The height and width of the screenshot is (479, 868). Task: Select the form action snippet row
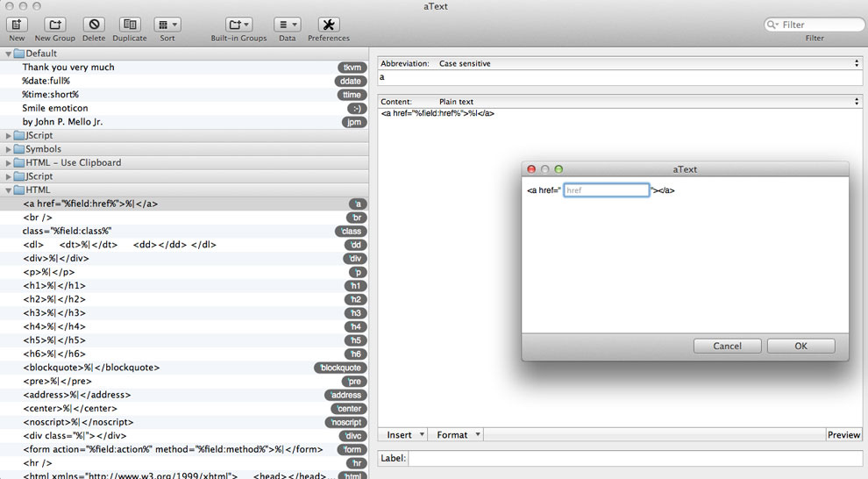tap(184, 449)
